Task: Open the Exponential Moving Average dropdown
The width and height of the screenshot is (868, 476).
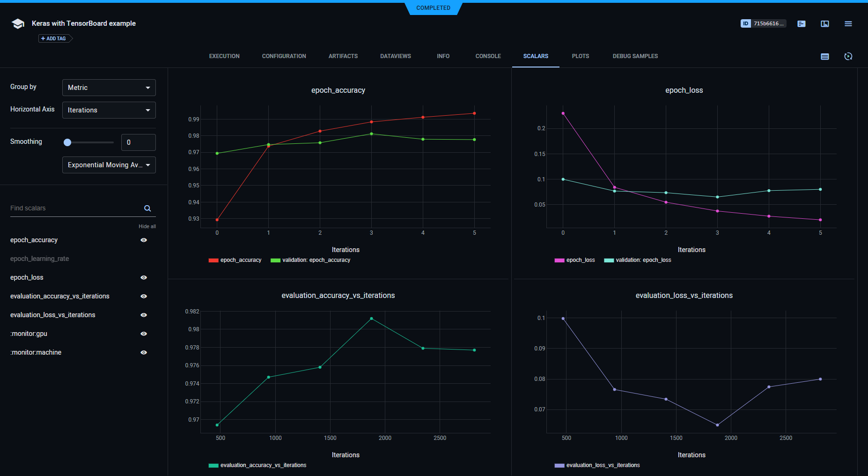Action: coord(109,165)
